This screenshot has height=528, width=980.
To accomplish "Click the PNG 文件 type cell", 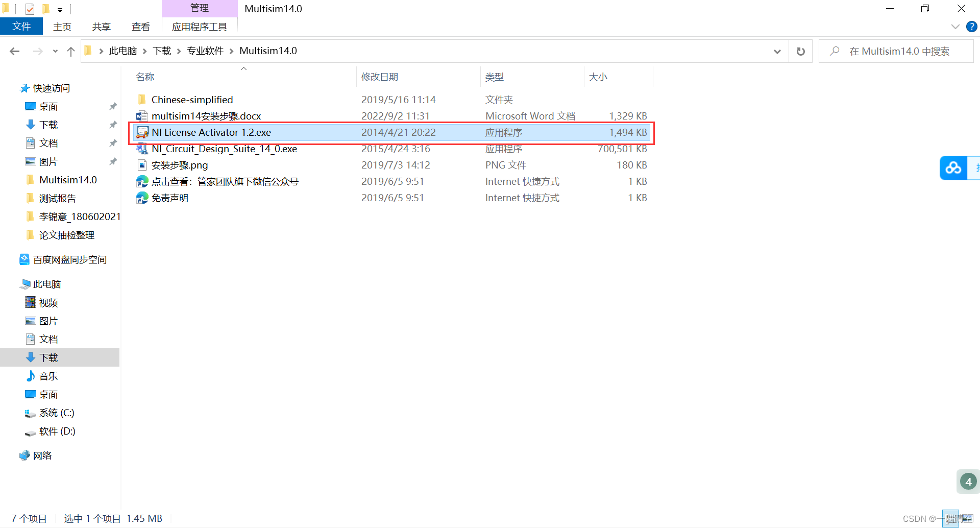I will [x=506, y=165].
